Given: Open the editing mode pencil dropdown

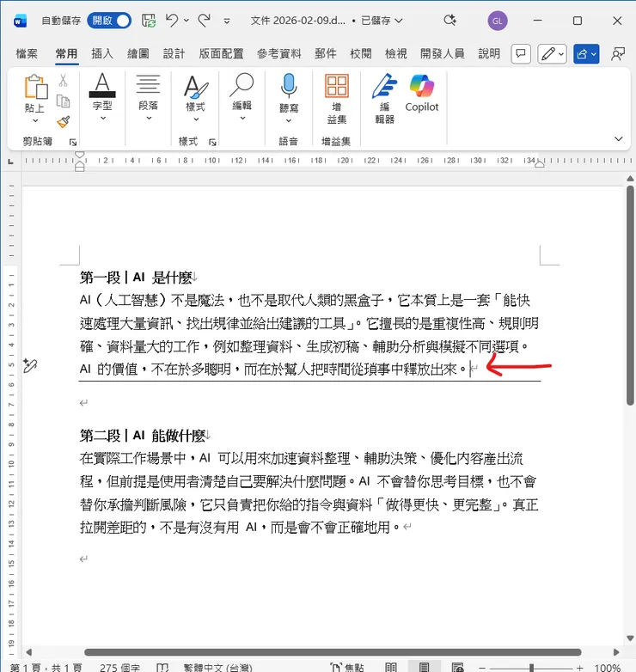Looking at the screenshot, I should (552, 54).
